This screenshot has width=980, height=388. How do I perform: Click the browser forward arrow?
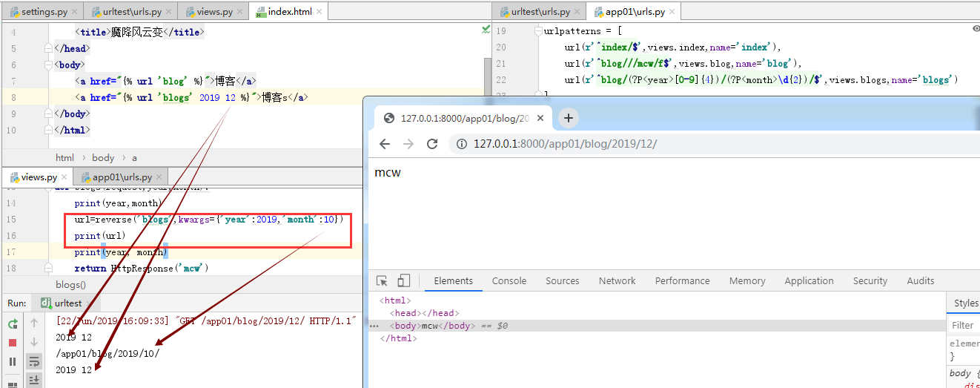408,144
